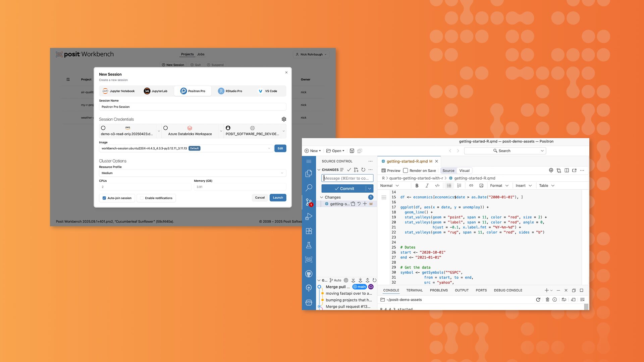The width and height of the screenshot is (644, 362).
Task: Click the Launch button
Action: 278,198
